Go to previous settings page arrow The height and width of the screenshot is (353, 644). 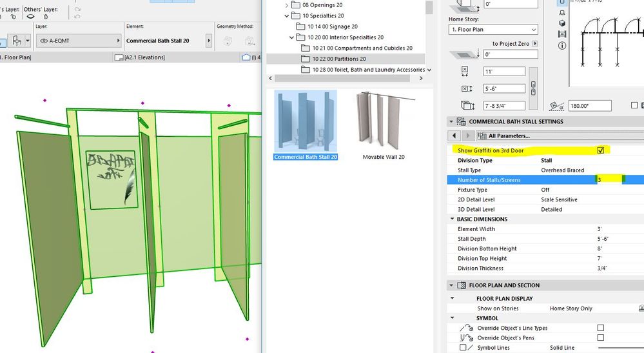454,136
